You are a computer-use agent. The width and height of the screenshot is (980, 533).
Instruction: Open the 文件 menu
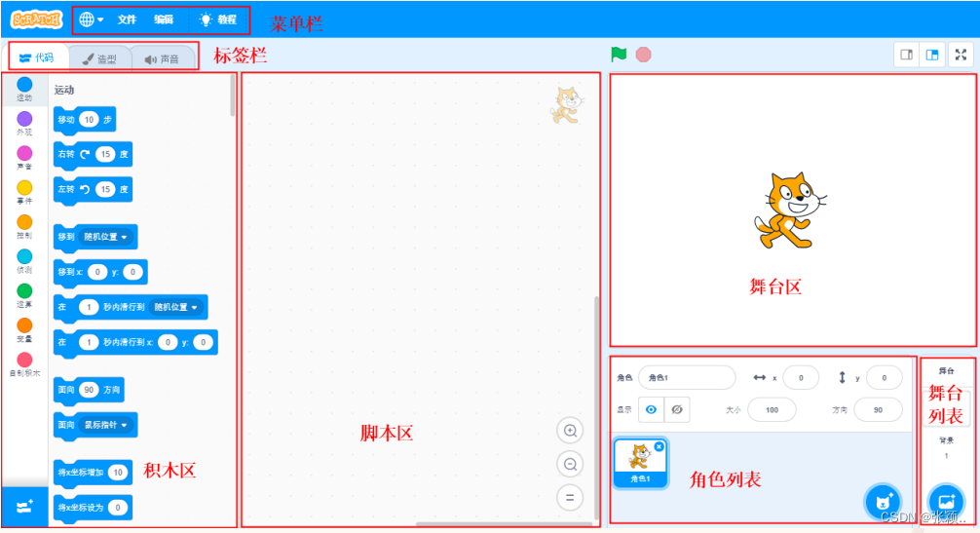127,20
